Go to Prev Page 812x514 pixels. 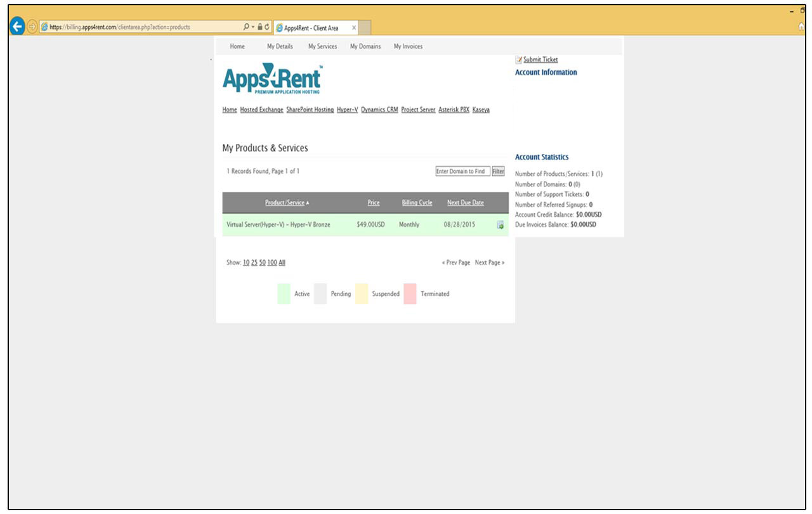coord(456,262)
